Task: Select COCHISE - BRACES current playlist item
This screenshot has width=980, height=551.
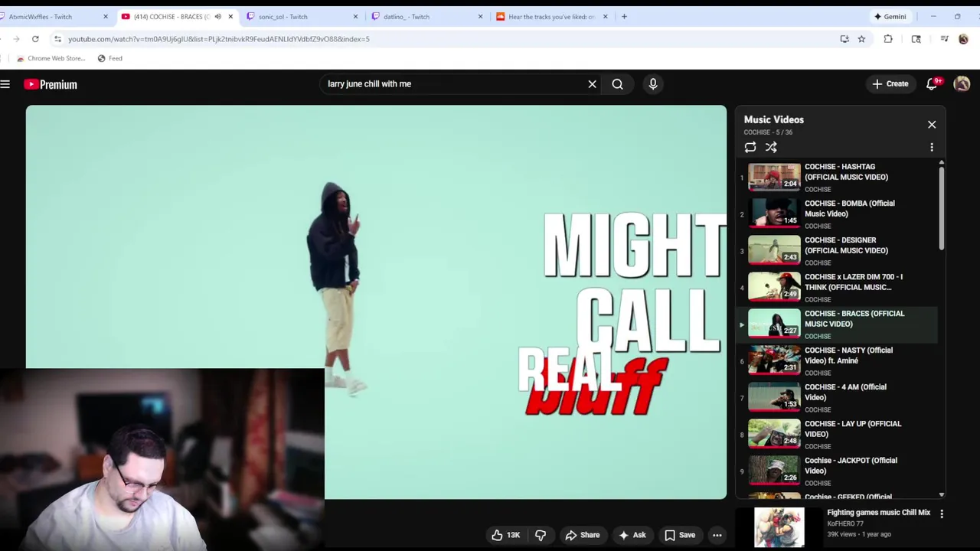Action: click(x=837, y=324)
